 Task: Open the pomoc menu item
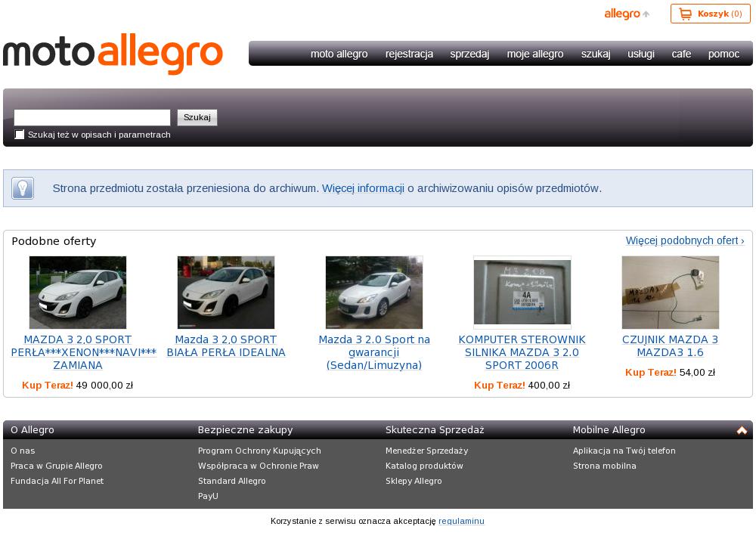(723, 54)
